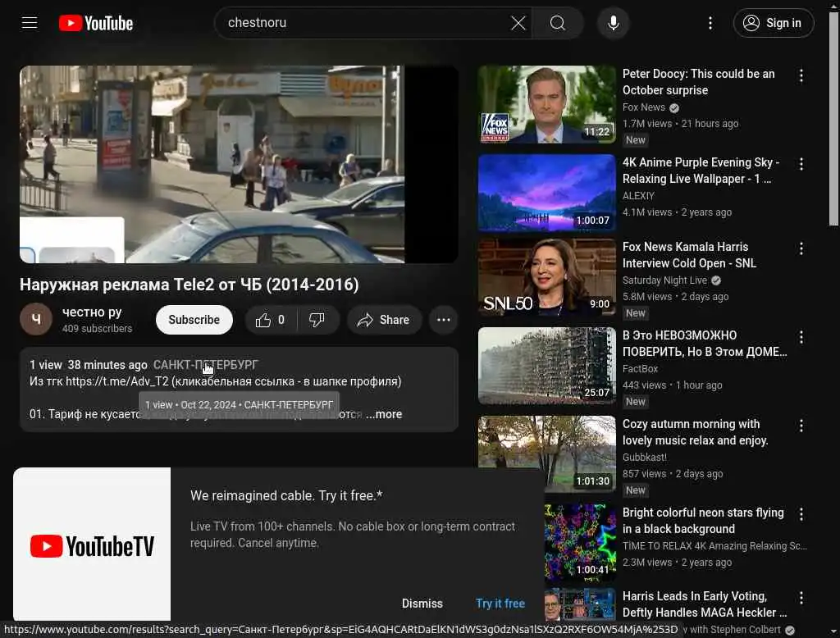Open честно ру channel avatar
Screen dimensions: 840x638
pos(36,319)
